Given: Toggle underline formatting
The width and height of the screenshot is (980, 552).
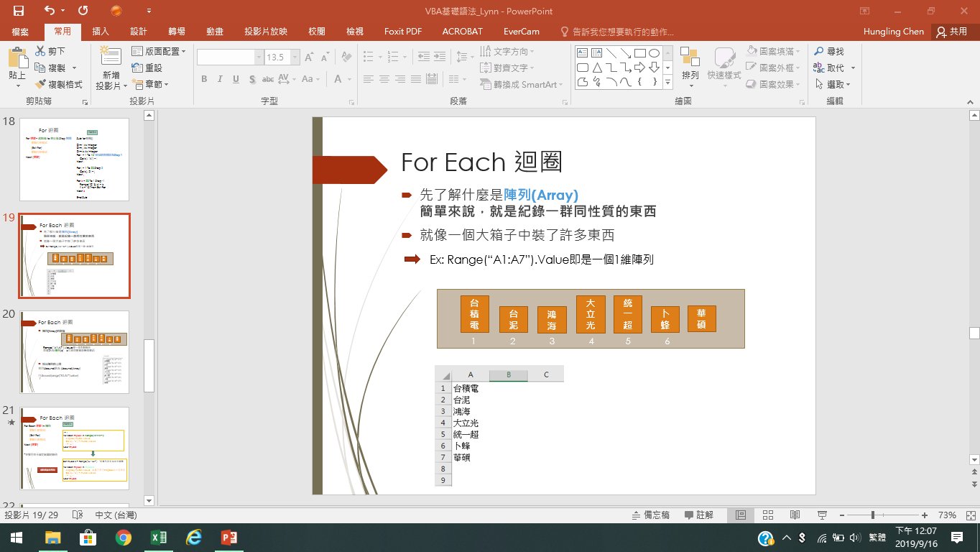Looking at the screenshot, I should click(x=236, y=79).
